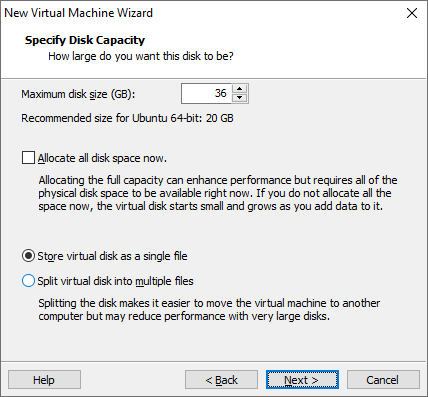Close the wizard with the X icon
The height and width of the screenshot is (397, 428).
point(412,13)
